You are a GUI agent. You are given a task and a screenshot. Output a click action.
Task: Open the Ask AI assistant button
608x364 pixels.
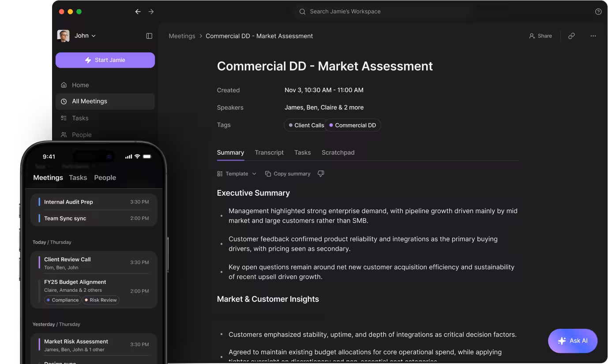point(573,341)
